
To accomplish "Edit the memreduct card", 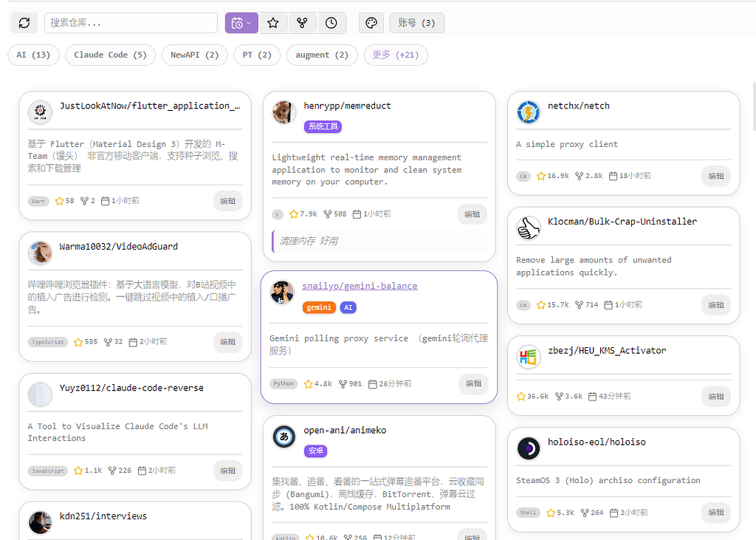I will [472, 214].
